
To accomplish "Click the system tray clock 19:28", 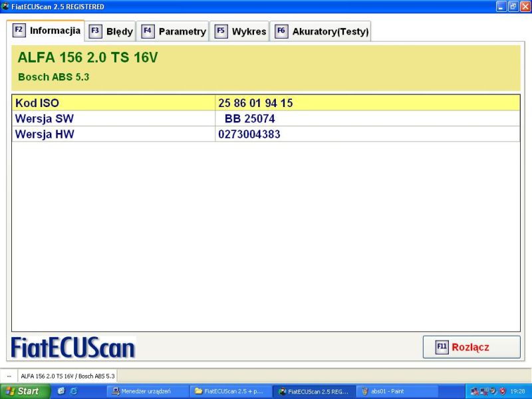I will (517, 392).
